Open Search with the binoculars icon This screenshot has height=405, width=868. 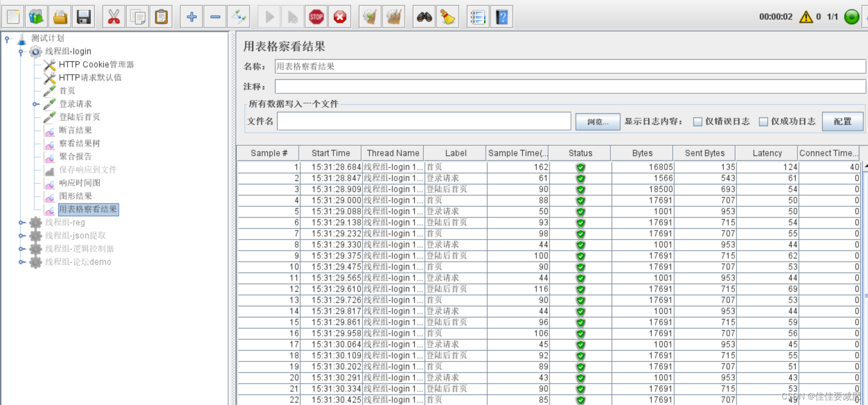click(x=424, y=17)
